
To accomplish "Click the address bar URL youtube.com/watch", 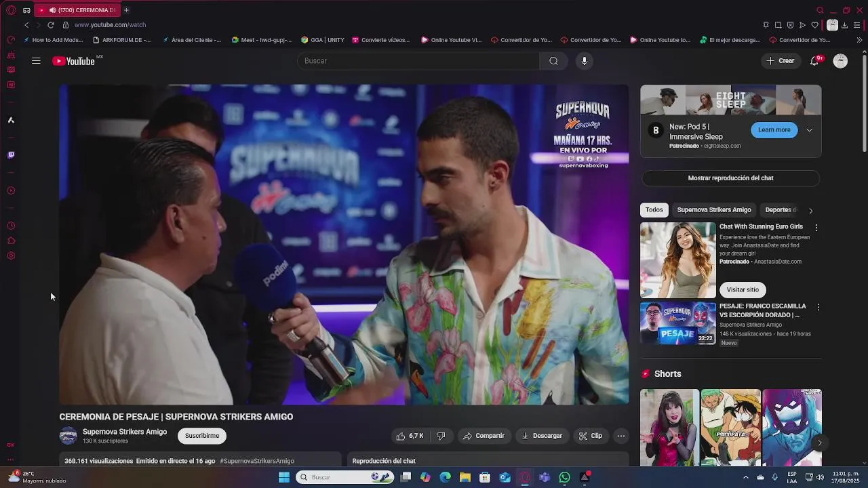I will [110, 25].
